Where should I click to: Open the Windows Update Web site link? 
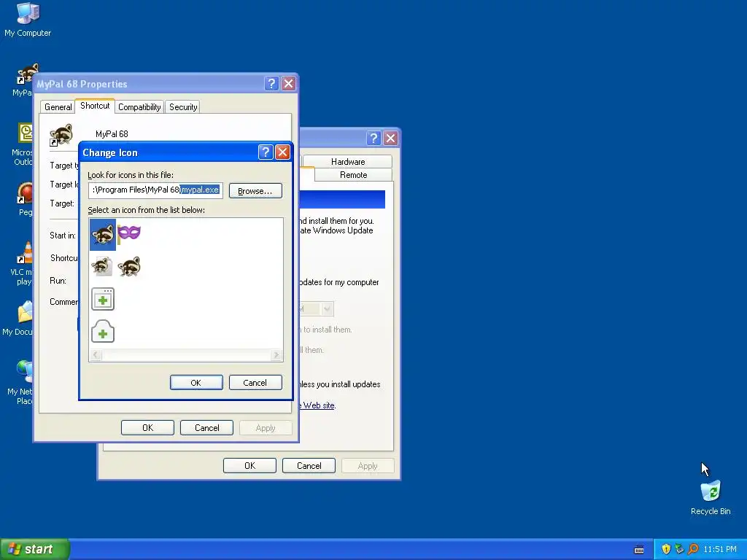[318, 405]
